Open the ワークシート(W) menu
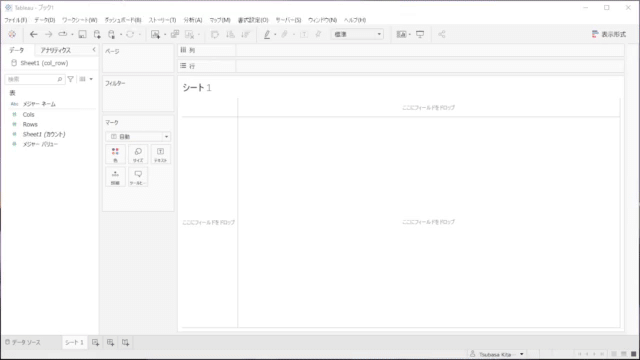This screenshot has width=640, height=360. (x=80, y=20)
